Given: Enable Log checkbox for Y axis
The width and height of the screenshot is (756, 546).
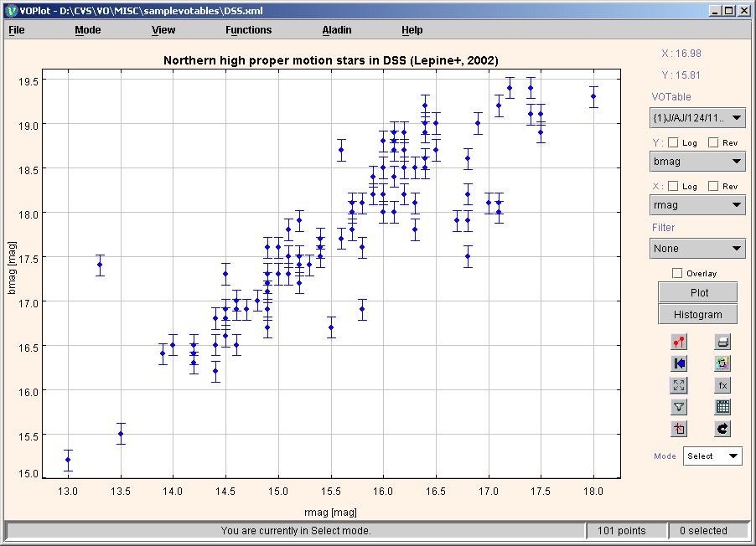Looking at the screenshot, I should coord(675,143).
